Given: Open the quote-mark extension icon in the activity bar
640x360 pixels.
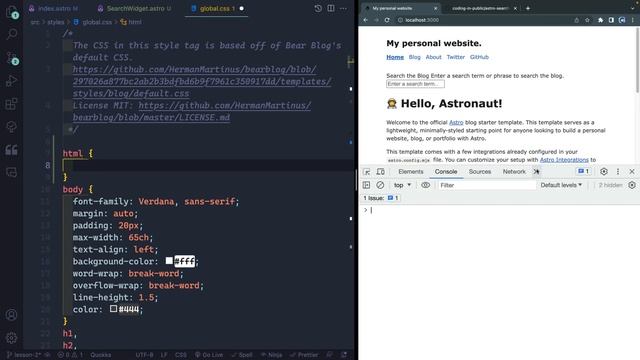Looking at the screenshot, I should click(12, 150).
